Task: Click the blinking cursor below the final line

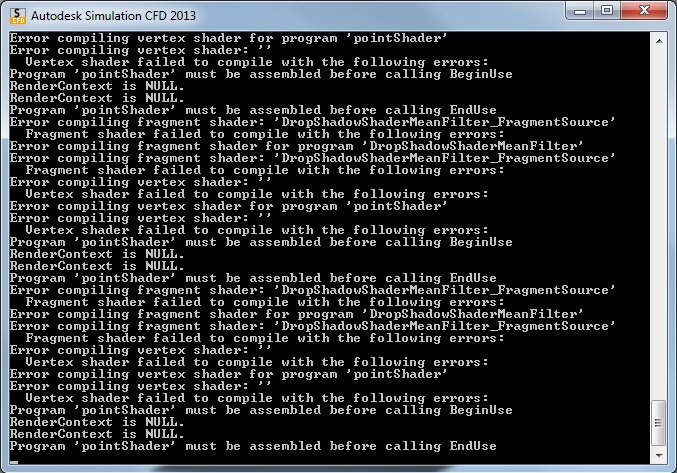Action: [x=14, y=462]
